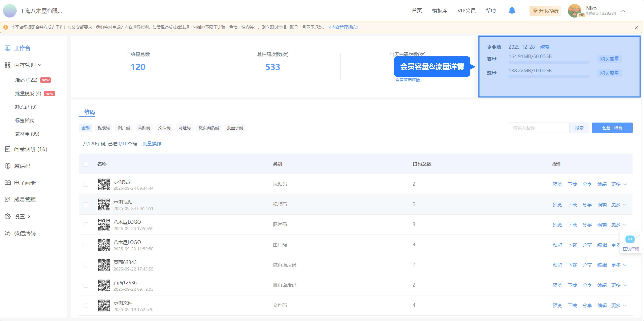Screen dimensions: 644x321
Task: Click the 问卷调研 sidebar icon
Action: pyautogui.click(x=8, y=149)
